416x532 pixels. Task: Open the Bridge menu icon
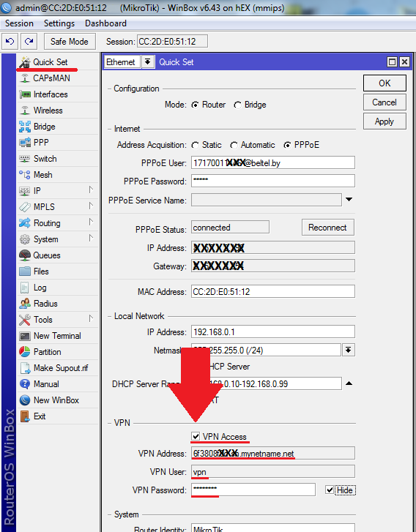click(x=25, y=127)
